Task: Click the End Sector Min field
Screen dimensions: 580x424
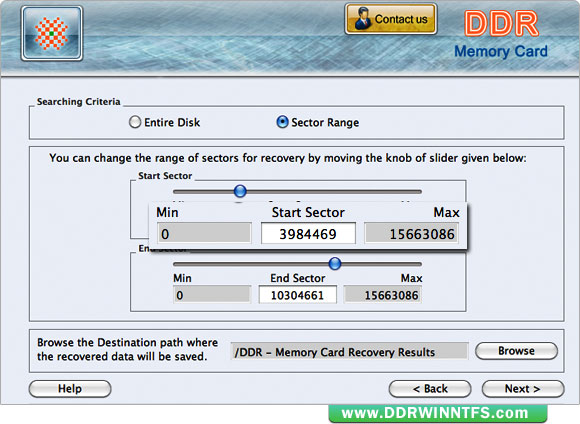Action: (212, 295)
